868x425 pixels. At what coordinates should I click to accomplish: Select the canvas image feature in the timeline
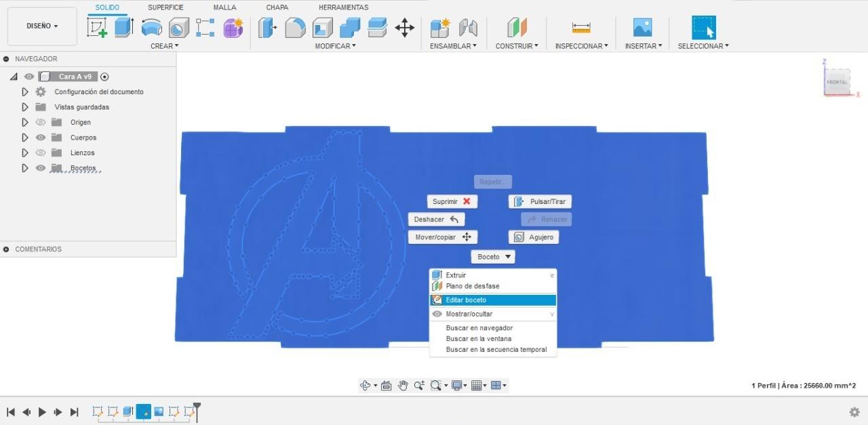click(x=159, y=411)
